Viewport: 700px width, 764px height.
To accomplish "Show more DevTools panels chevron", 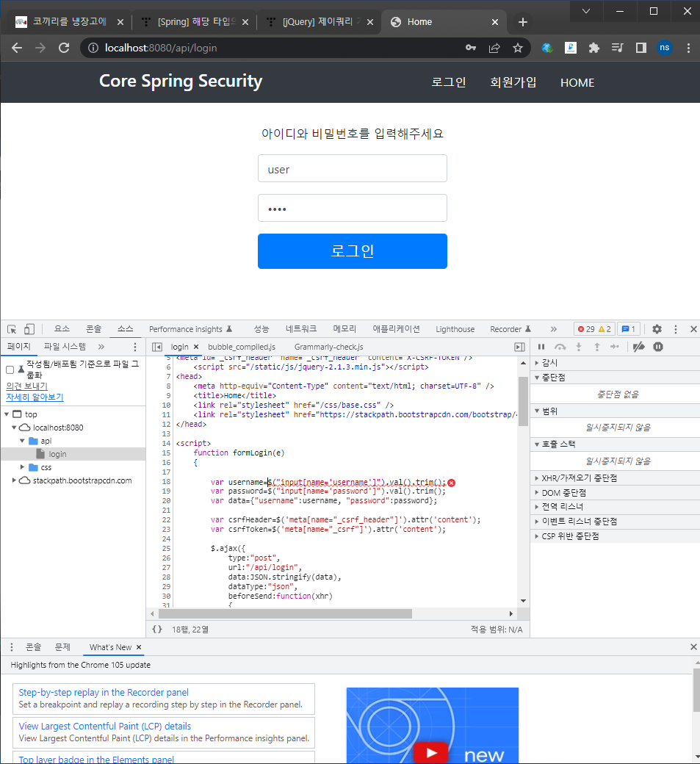I will 554,329.
